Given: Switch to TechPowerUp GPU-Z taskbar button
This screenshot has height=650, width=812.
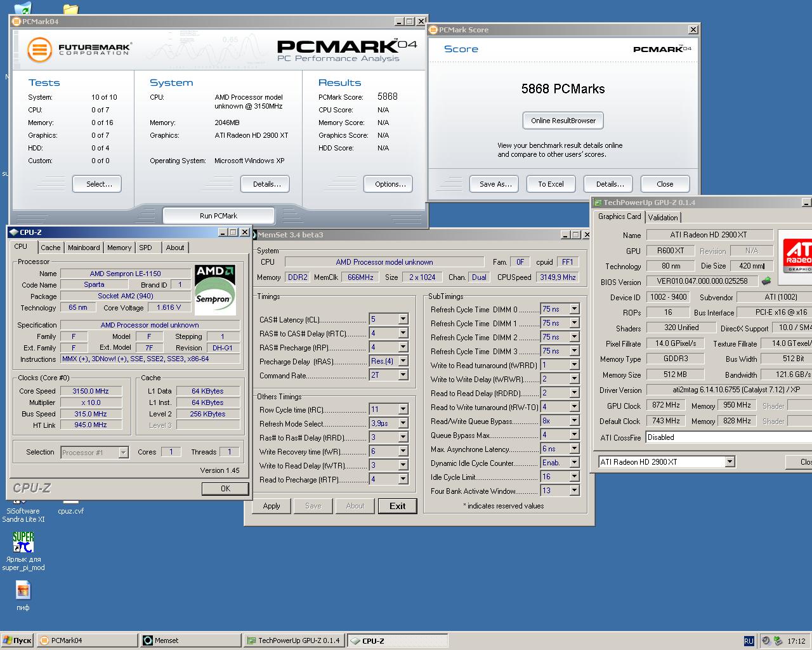Looking at the screenshot, I should coord(294,640).
